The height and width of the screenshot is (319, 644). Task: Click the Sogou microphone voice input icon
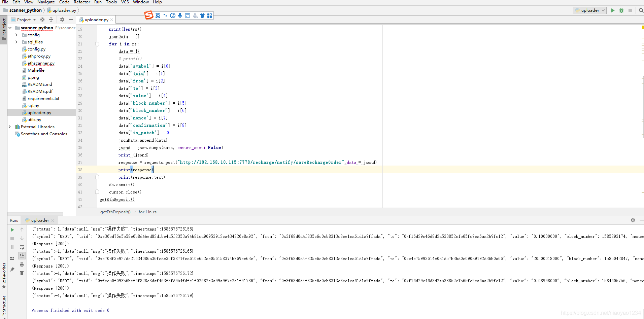coord(180,15)
